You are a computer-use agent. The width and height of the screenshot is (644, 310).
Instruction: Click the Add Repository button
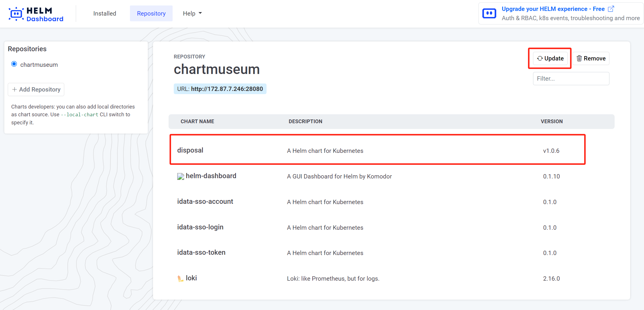coord(36,90)
